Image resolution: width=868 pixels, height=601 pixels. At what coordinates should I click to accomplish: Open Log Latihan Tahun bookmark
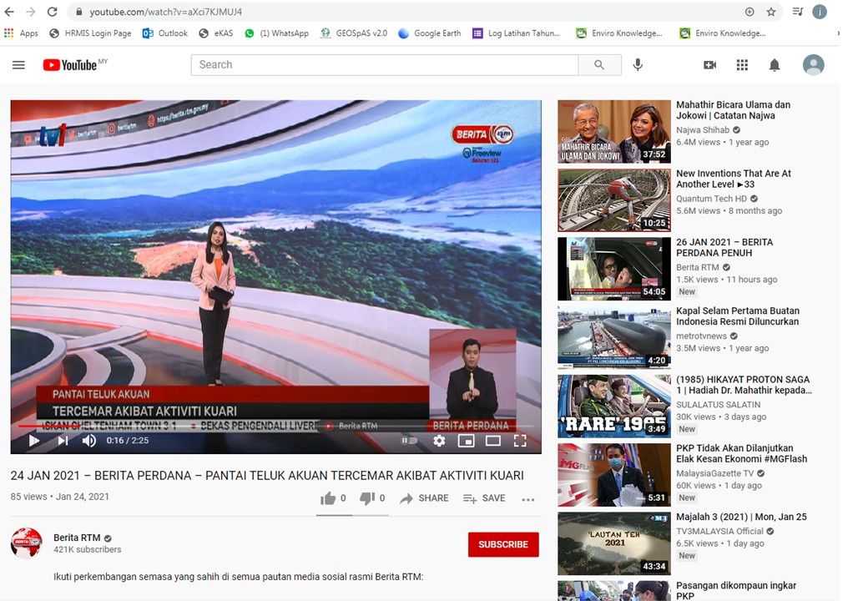coord(516,33)
